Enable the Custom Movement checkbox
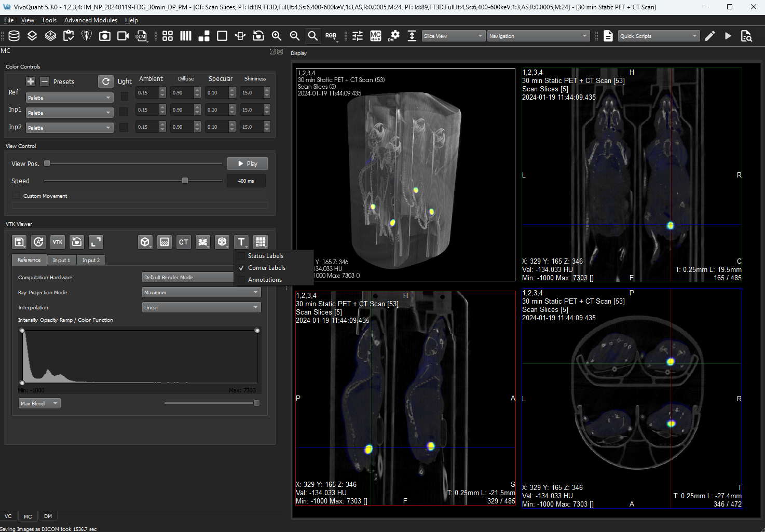The height and width of the screenshot is (532, 765). coord(16,196)
